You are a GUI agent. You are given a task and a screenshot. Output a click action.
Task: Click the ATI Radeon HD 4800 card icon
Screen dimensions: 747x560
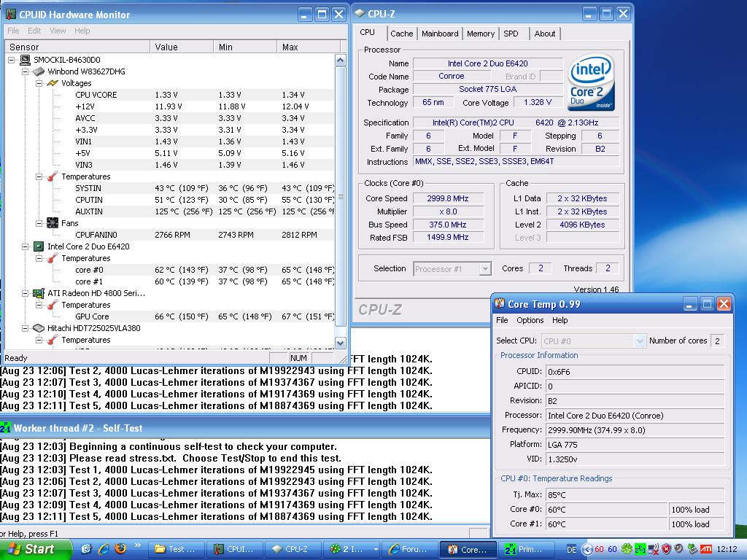pos(38,293)
